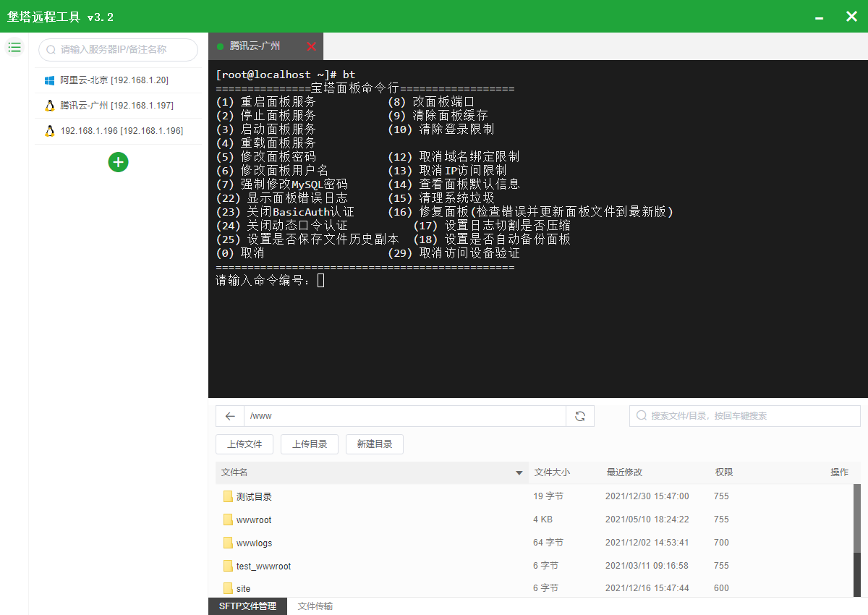868x615 pixels.
Task: Click the 新建目录 button
Action: [x=375, y=444]
